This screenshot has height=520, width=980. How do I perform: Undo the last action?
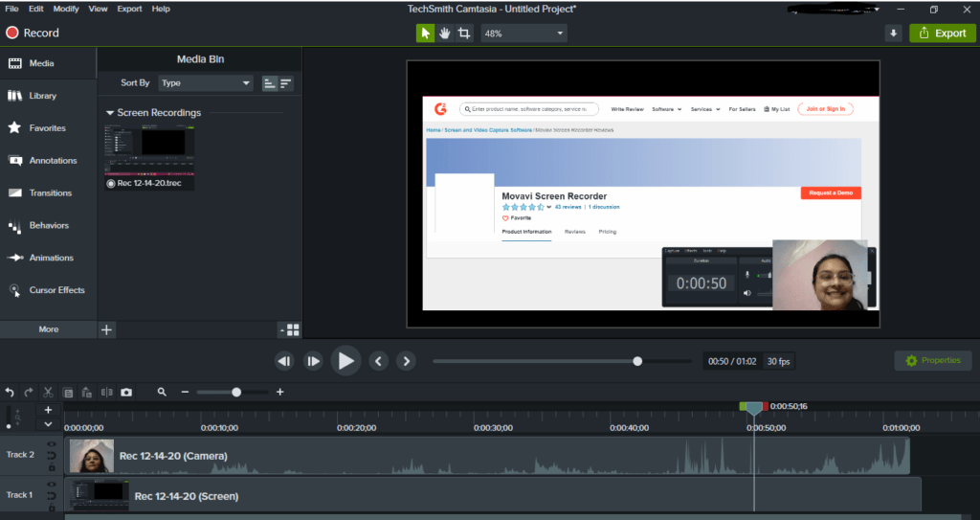click(x=10, y=392)
